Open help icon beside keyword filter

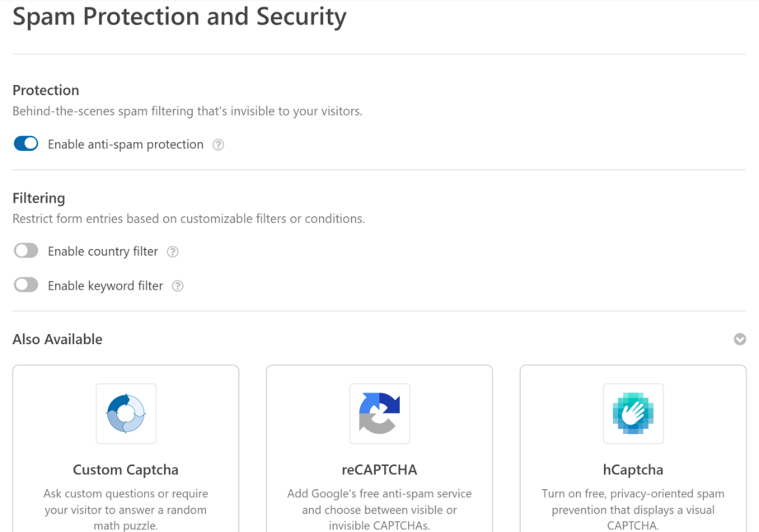pyautogui.click(x=178, y=286)
